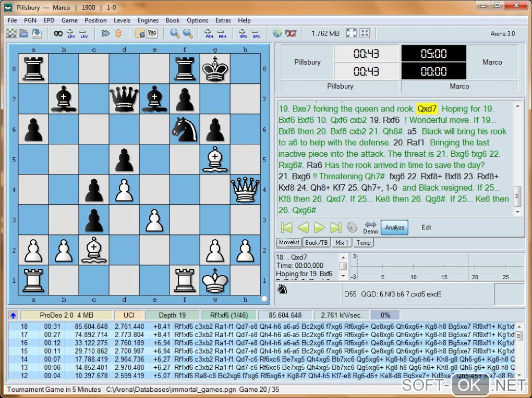The image size is (532, 398).
Task: Open a PGN file via the folder icon
Action: [24, 33]
